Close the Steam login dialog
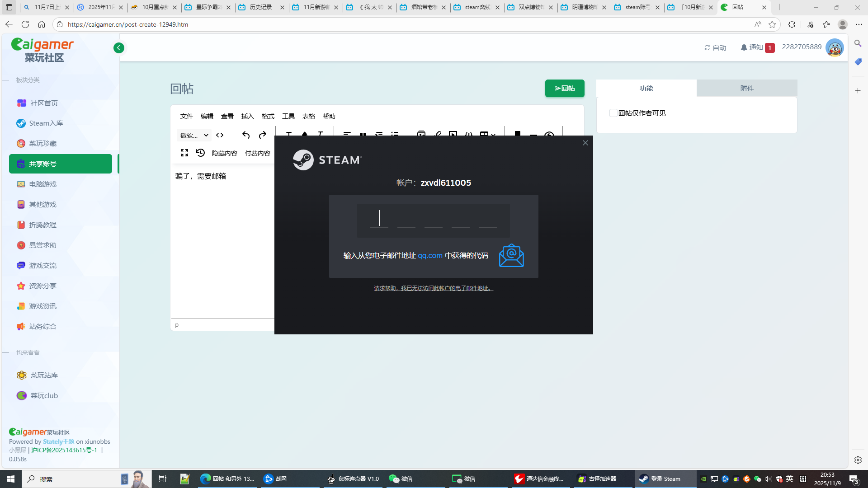 (585, 143)
